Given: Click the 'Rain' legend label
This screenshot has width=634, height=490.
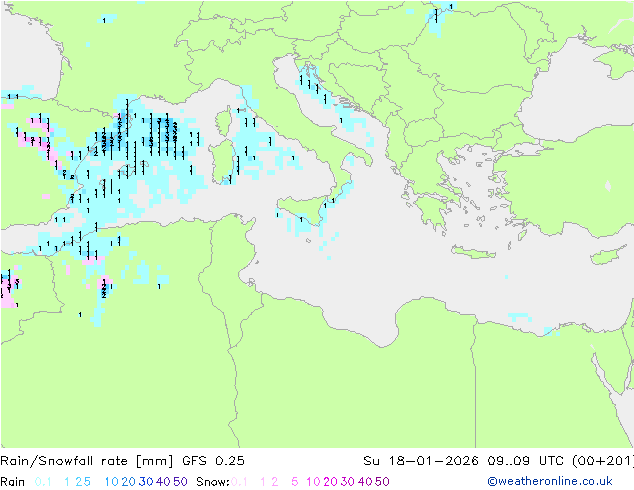Looking at the screenshot, I should click(13, 482).
